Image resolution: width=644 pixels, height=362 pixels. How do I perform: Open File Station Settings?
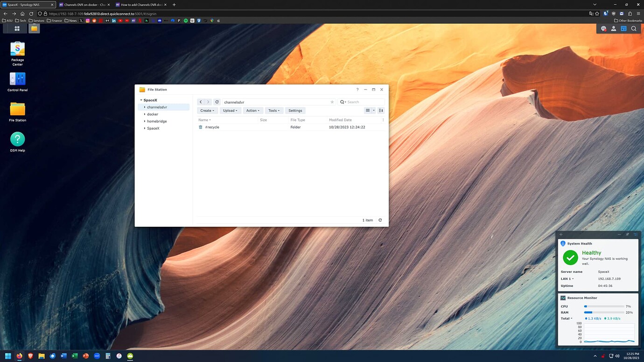(x=294, y=111)
